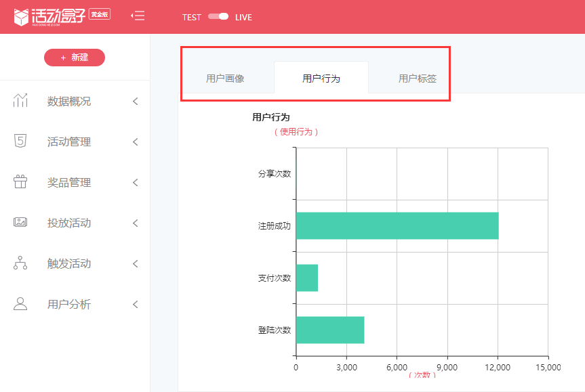Select the 用户行为 tab
Viewport: 585px width, 392px height.
click(x=321, y=79)
